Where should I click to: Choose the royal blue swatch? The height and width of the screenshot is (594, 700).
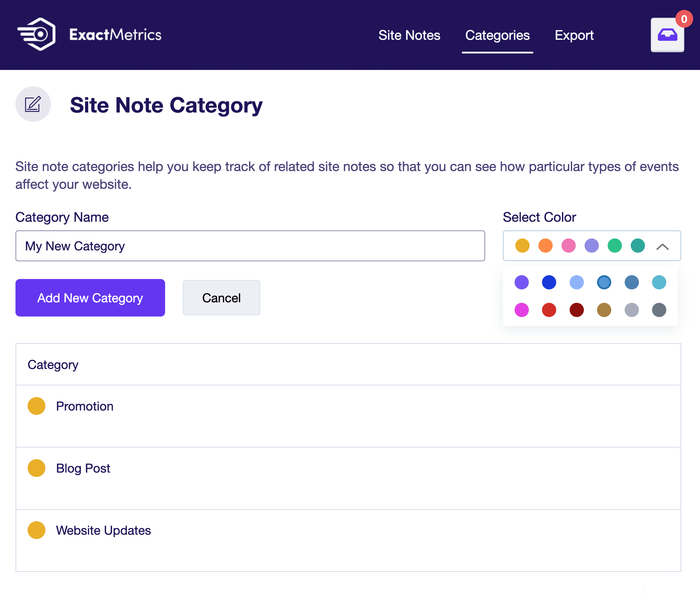point(549,282)
